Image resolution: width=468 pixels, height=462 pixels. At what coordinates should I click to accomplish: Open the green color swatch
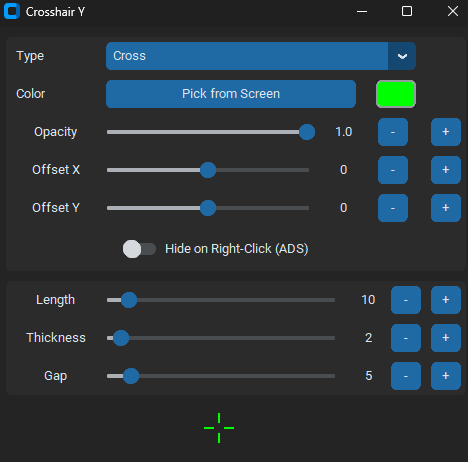[396, 94]
